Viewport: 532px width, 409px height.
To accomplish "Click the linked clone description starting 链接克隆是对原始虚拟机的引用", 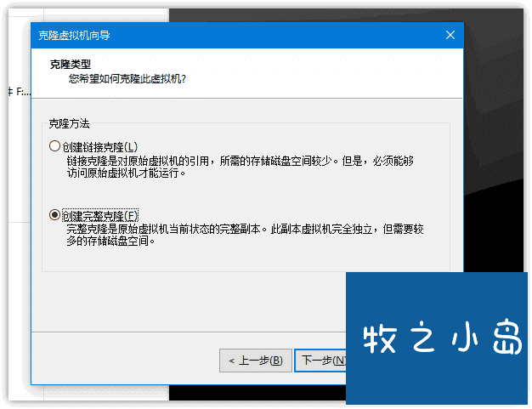I will point(240,167).
